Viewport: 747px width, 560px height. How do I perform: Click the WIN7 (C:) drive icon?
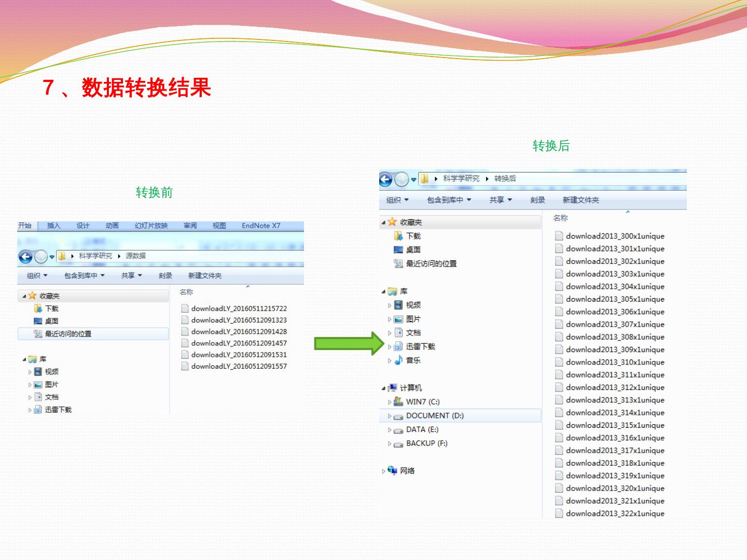(x=398, y=402)
